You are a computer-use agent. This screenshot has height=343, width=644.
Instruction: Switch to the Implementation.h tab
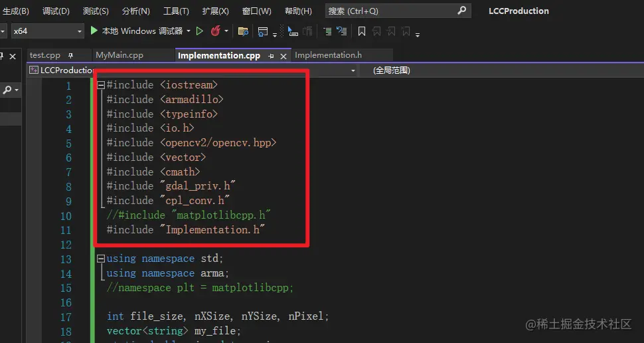(328, 55)
